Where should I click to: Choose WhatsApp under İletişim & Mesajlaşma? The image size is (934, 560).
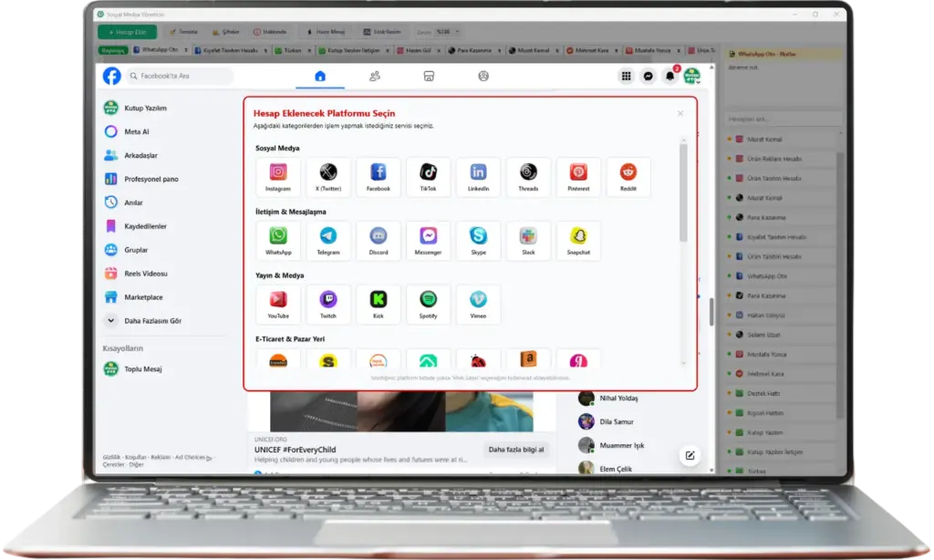click(x=278, y=241)
